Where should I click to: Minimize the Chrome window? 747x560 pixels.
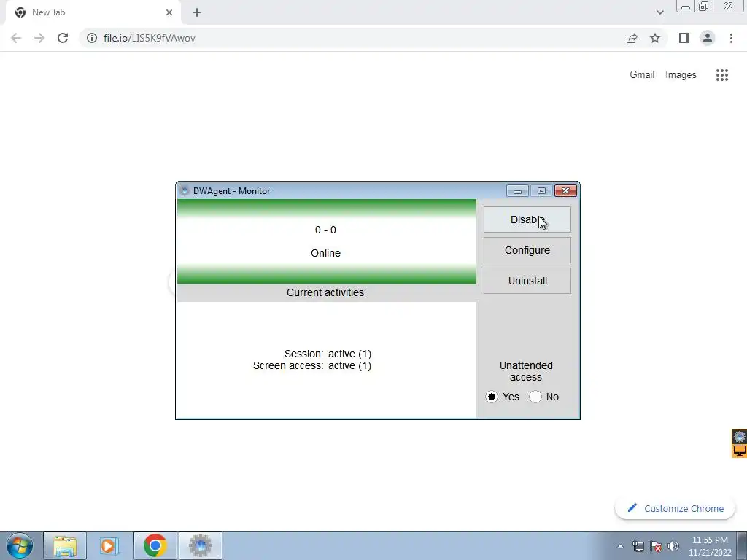click(686, 7)
